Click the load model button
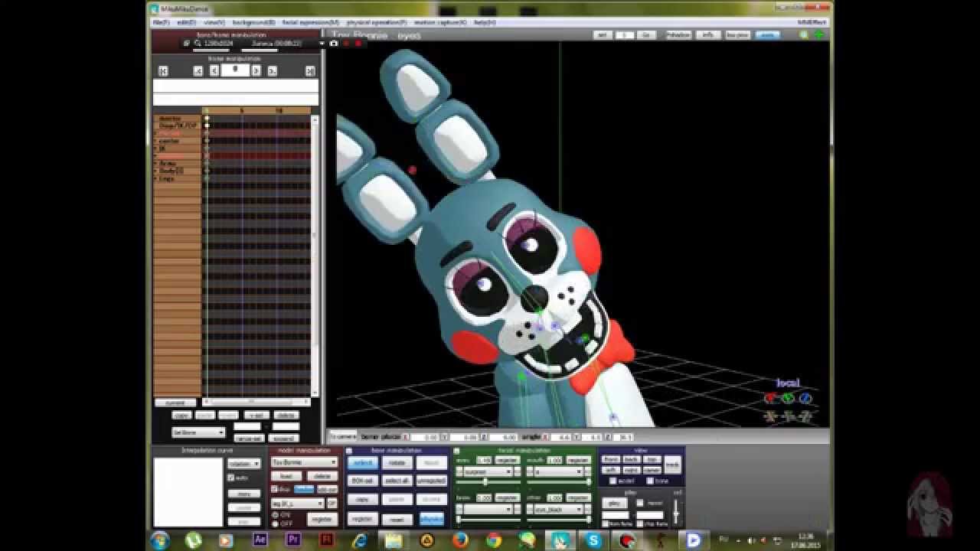The width and height of the screenshot is (980, 551). (286, 476)
